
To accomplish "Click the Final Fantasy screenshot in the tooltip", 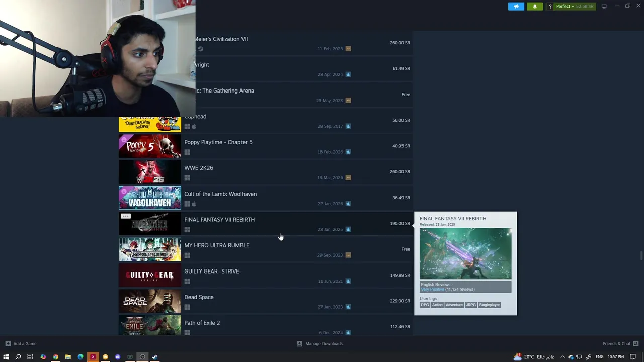I will tap(465, 253).
